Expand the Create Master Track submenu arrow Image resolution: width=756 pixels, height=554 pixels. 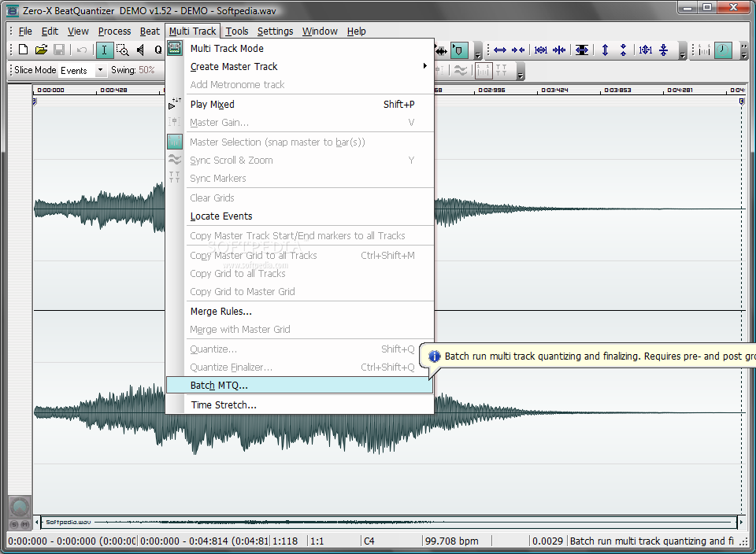(x=424, y=66)
